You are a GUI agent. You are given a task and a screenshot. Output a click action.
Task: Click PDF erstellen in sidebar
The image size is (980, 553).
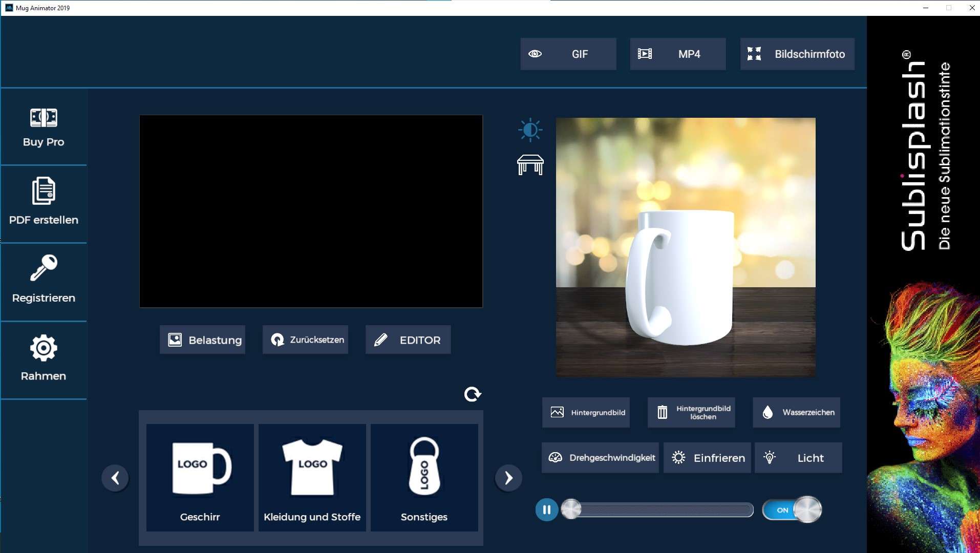44,203
